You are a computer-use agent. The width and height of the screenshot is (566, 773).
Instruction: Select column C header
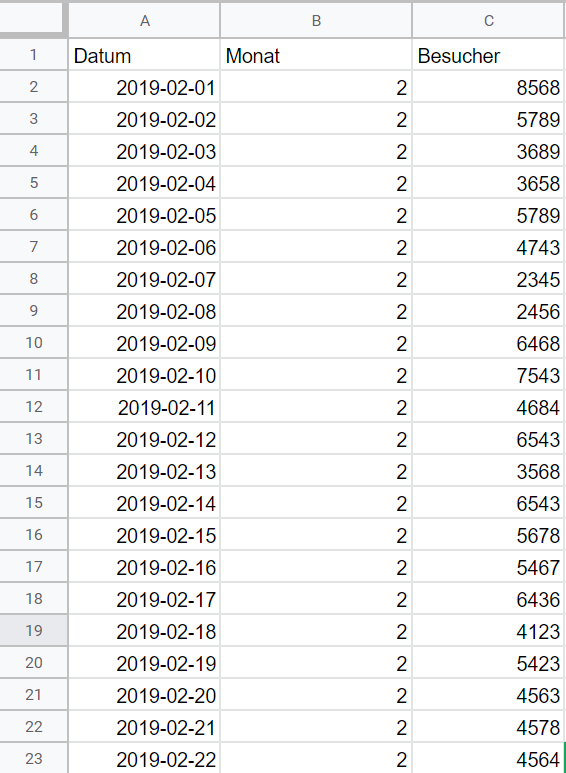[489, 20]
